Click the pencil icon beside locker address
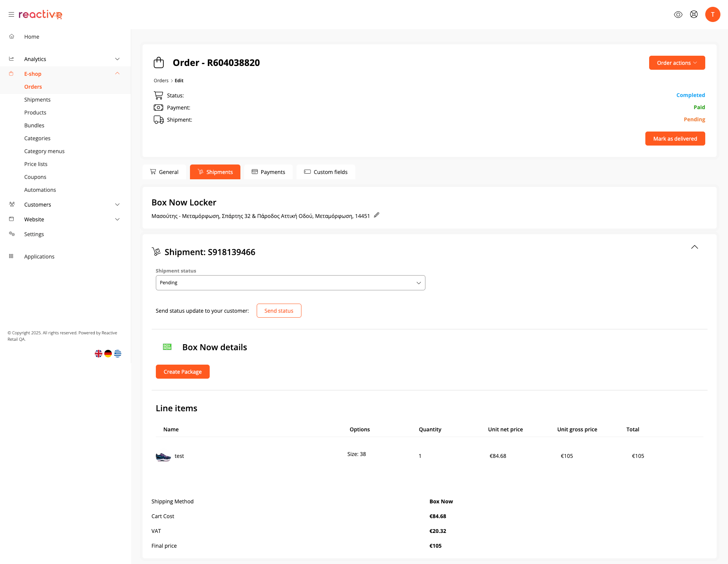 (x=377, y=215)
